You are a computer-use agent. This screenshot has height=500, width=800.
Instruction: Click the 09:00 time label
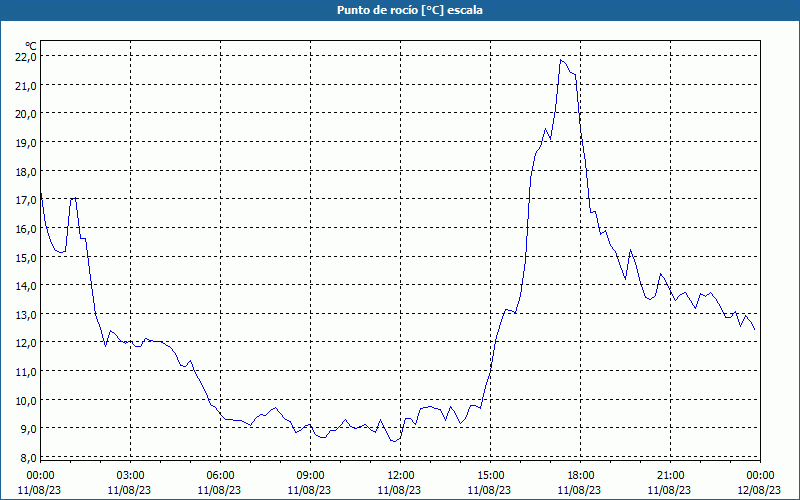tap(310, 476)
